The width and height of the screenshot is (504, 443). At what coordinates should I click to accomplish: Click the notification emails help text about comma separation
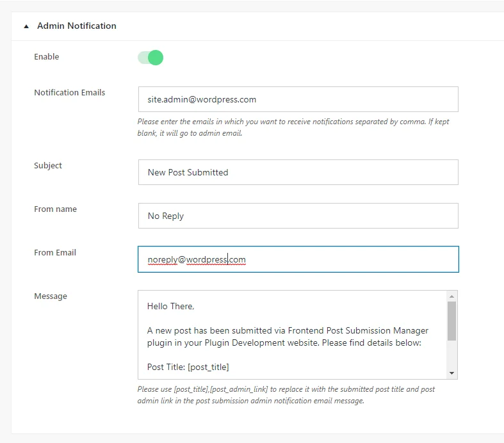293,127
